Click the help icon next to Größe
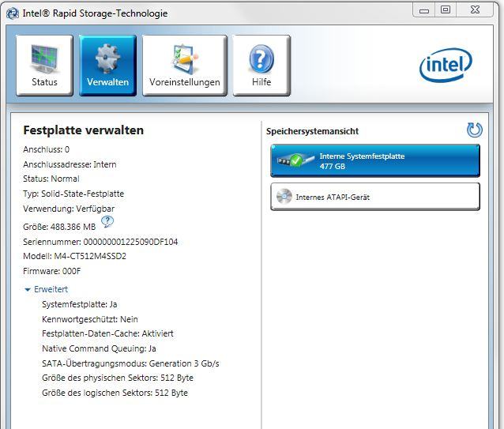The height and width of the screenshot is (429, 504). point(107,221)
